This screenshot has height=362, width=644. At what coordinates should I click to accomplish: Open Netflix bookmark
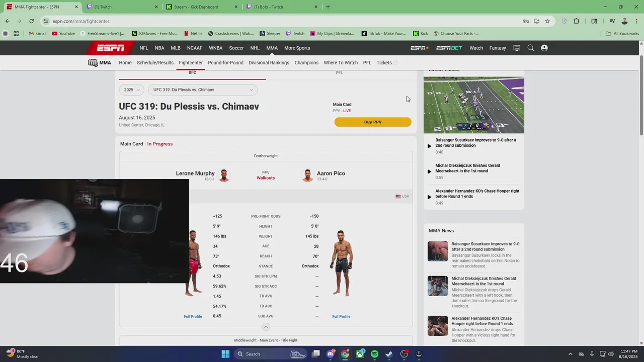(193, 34)
